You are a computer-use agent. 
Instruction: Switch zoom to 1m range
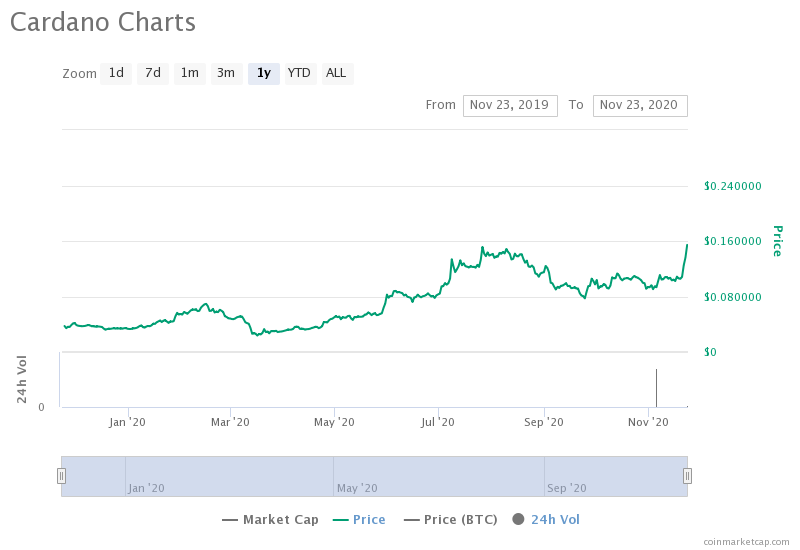tap(189, 73)
